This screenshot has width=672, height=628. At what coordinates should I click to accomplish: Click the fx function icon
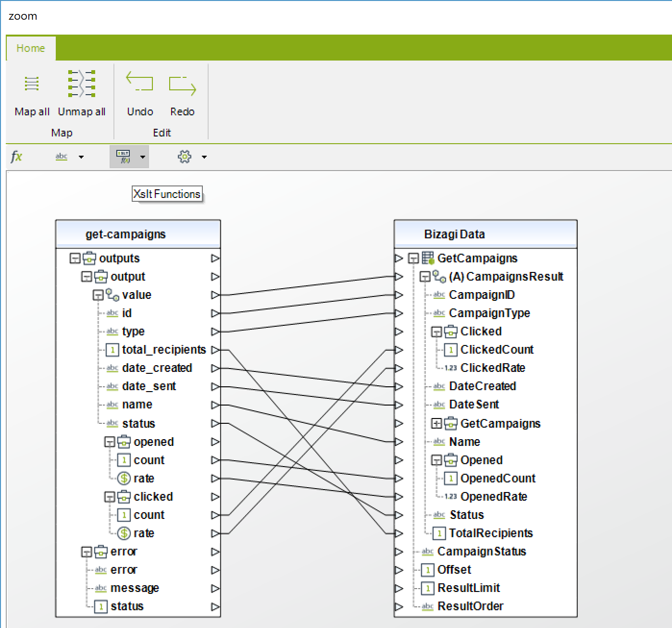16,157
